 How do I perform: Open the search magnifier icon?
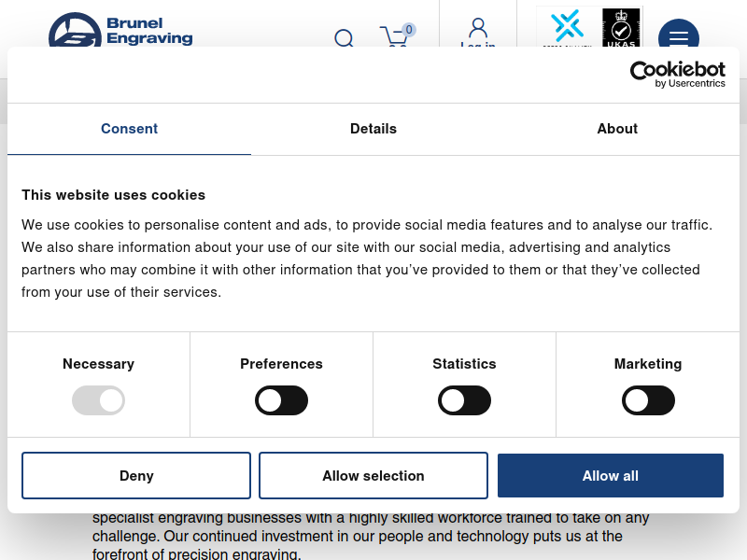pyautogui.click(x=344, y=38)
